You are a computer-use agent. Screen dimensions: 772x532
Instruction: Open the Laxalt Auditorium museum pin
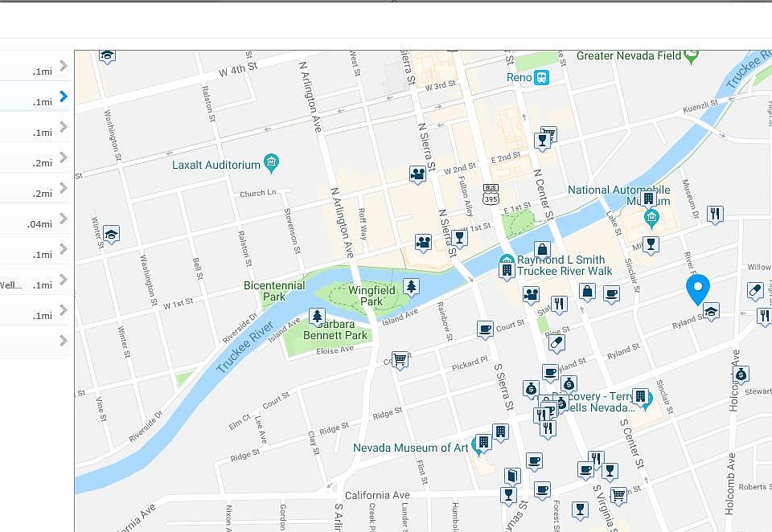[x=271, y=163]
